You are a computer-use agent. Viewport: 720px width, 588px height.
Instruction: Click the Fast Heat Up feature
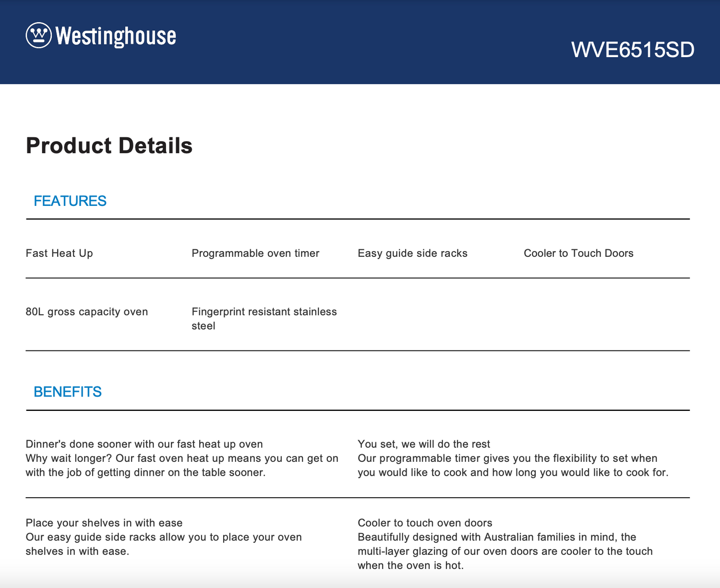tap(60, 253)
